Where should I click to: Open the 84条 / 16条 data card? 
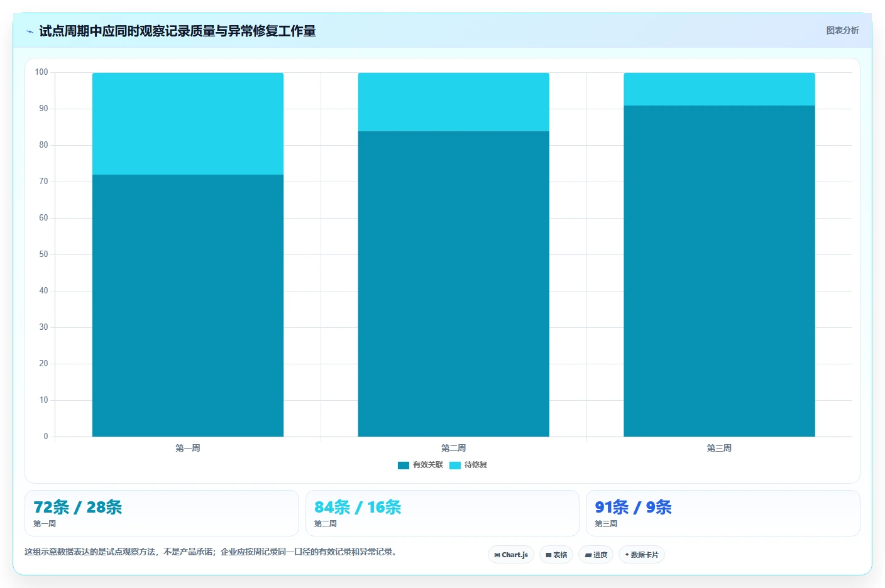(442, 513)
